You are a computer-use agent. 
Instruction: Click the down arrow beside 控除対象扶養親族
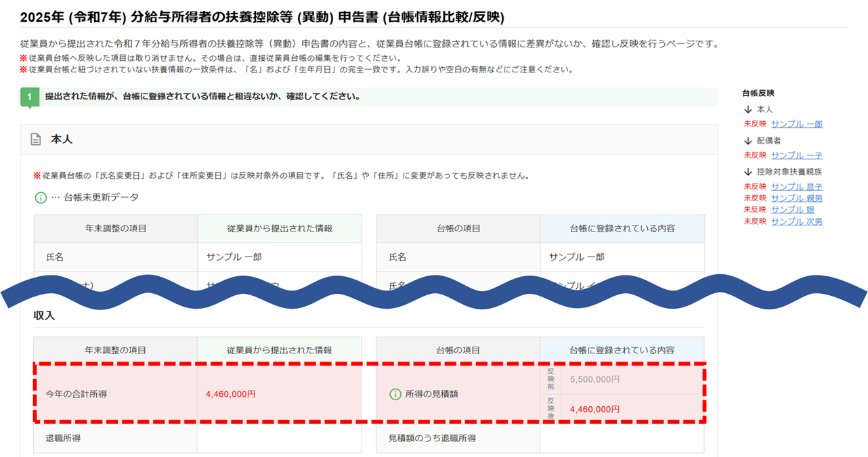(747, 172)
